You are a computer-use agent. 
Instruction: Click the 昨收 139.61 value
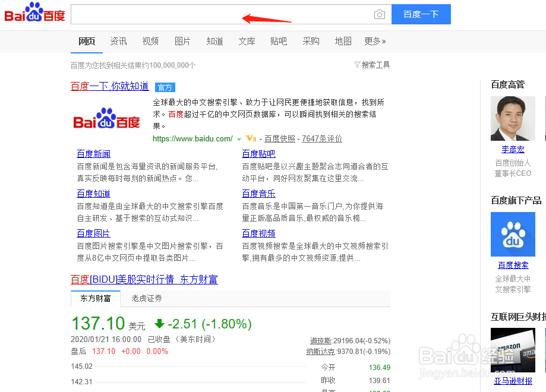[380, 381]
